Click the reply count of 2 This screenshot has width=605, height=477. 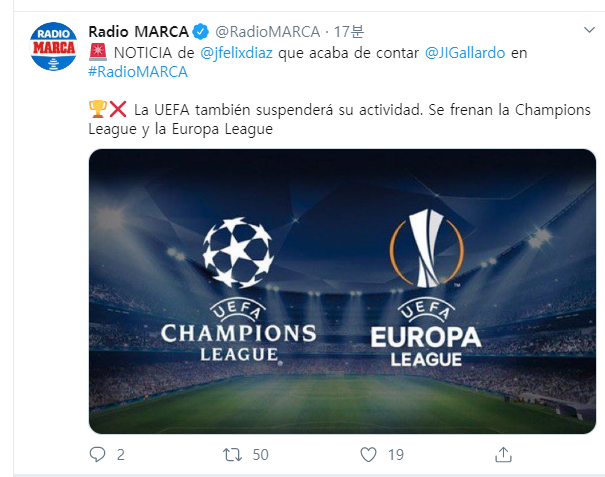coord(121,454)
